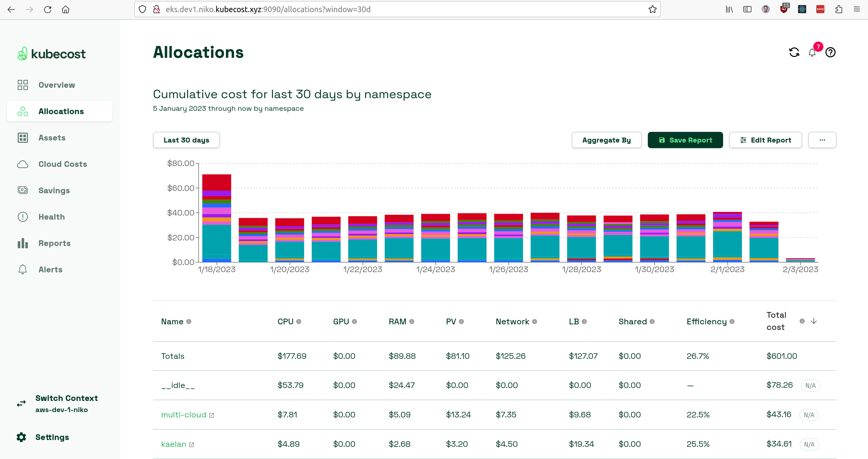
Task: Click the Totals value $601.00
Action: pyautogui.click(x=782, y=356)
